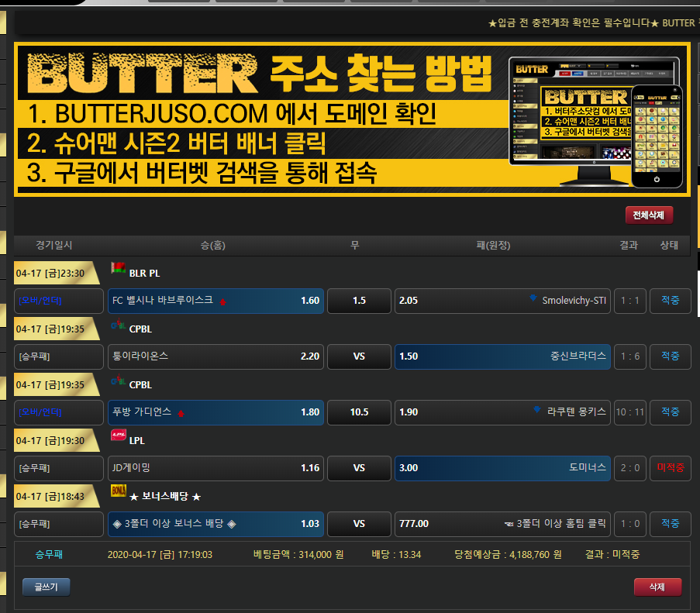The image size is (700, 613).
Task: Select 도미너스 3.00 away odds
Action: pyautogui.click(x=502, y=468)
